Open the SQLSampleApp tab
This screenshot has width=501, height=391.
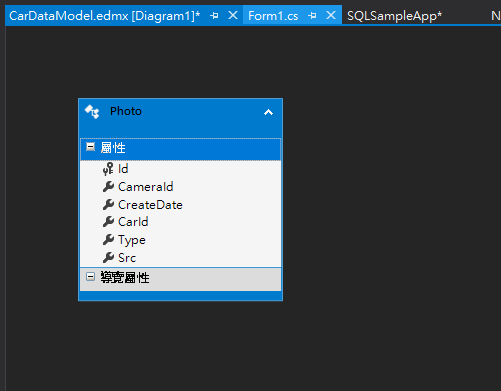tap(394, 16)
